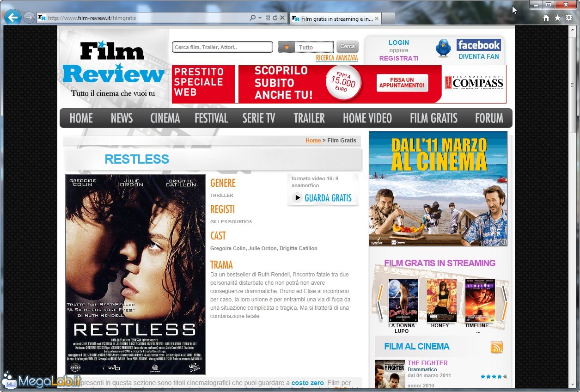Open the SERIE TV menu item
The height and width of the screenshot is (392, 580).
(259, 118)
